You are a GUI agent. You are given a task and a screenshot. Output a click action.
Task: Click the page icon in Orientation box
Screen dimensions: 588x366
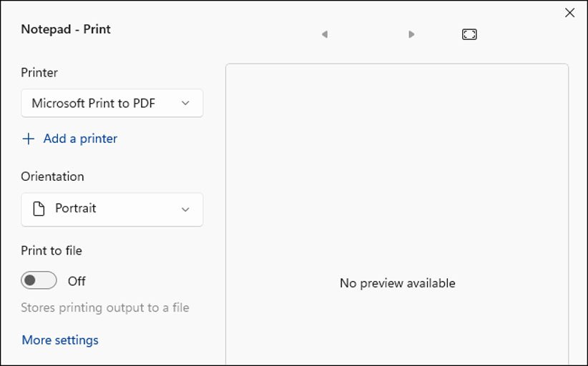pos(40,209)
